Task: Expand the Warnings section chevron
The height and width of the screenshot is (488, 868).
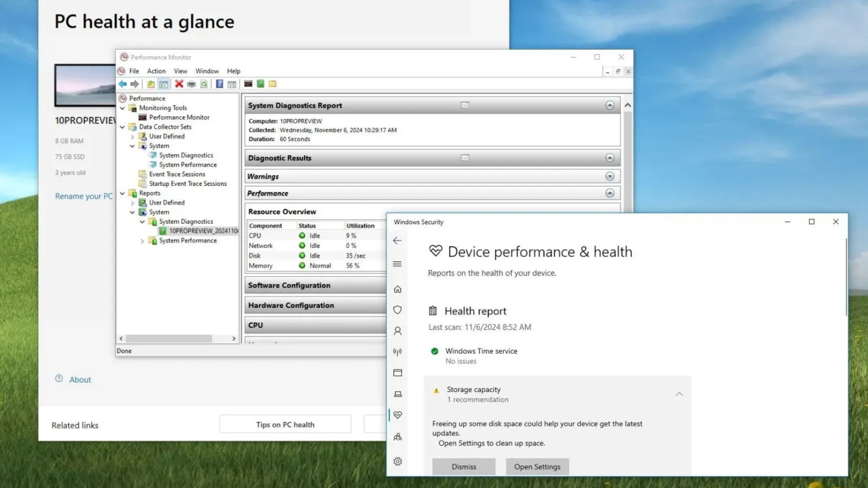Action: coord(609,176)
